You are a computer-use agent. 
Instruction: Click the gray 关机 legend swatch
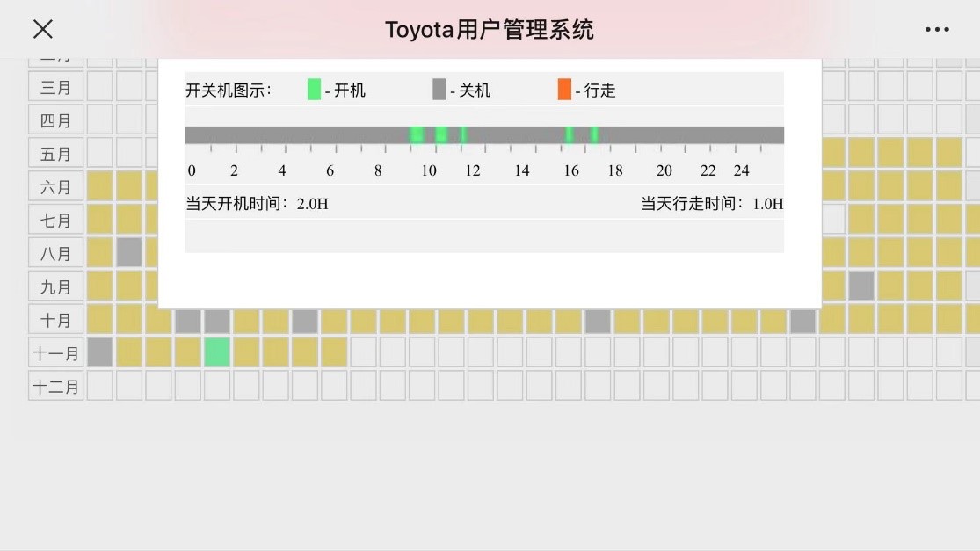[439, 90]
